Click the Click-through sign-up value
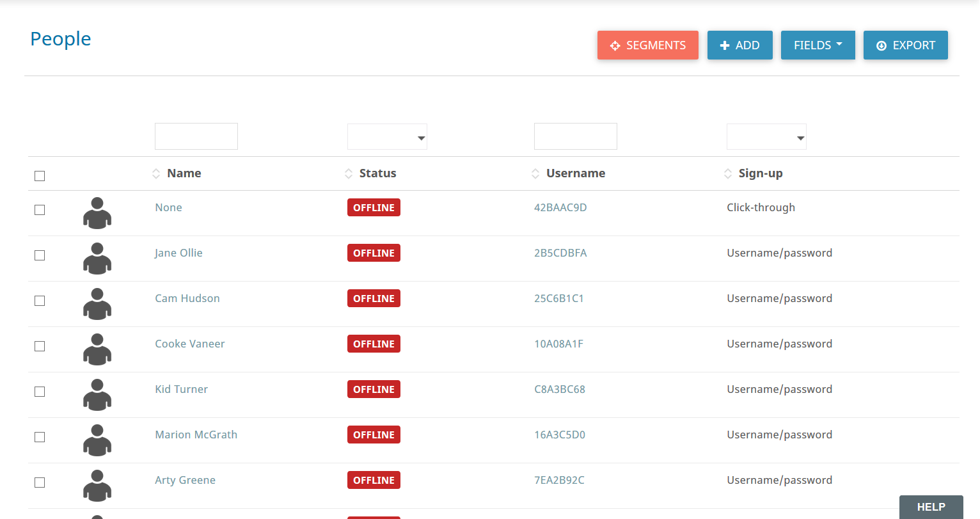This screenshot has height=519, width=980. click(761, 207)
